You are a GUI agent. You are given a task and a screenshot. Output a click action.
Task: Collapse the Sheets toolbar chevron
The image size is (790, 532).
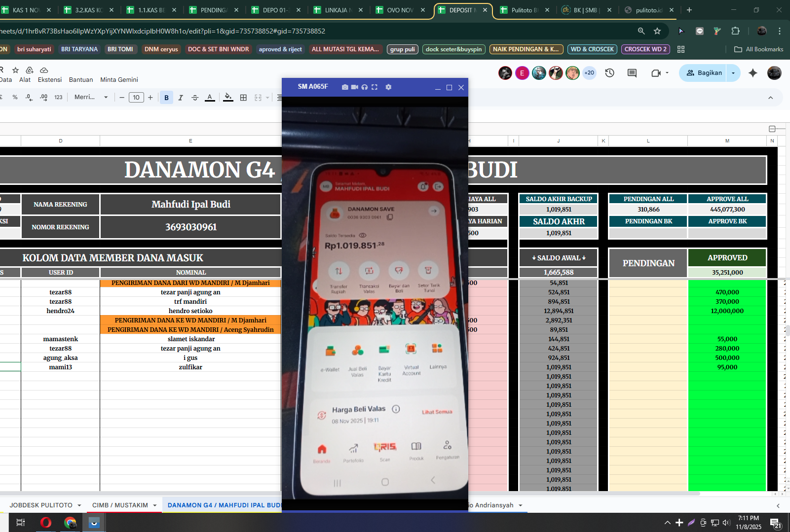coord(770,98)
